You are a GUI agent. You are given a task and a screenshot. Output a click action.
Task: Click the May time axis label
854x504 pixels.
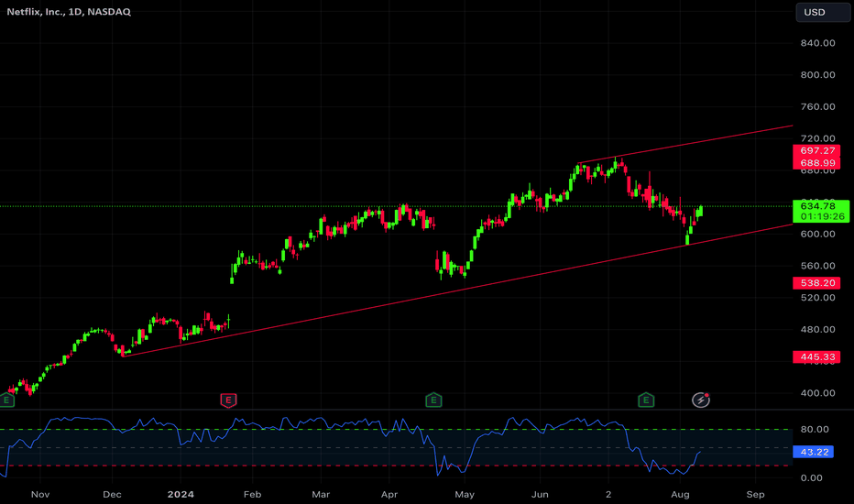pos(465,494)
